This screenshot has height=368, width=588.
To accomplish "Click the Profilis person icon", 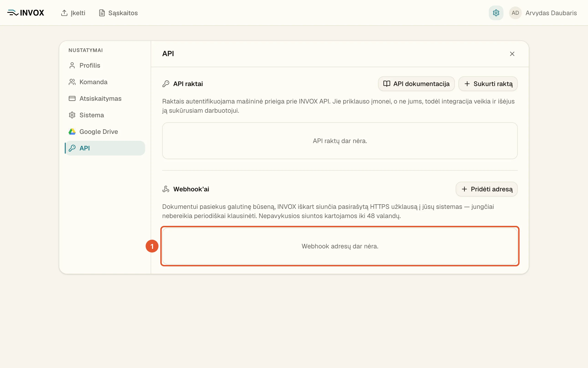I will [x=72, y=66].
